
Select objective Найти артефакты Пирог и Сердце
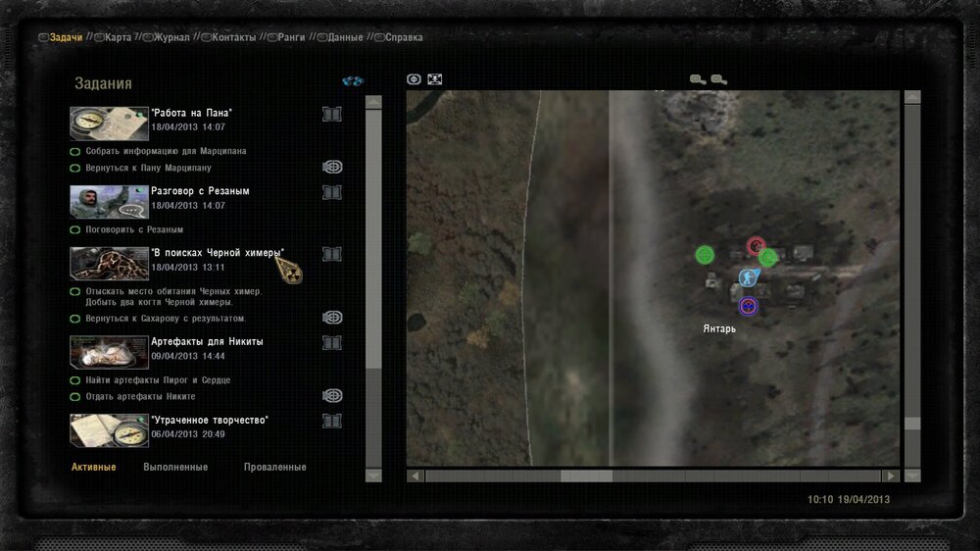tap(158, 380)
